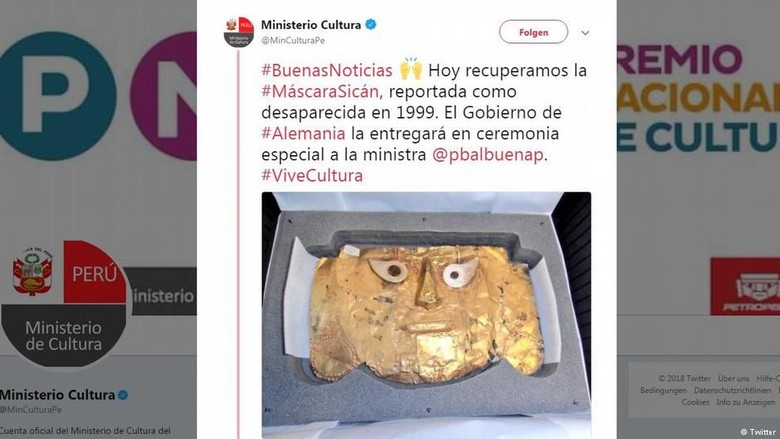Click the Ministerio Cultura name in tweet header
The height and width of the screenshot is (439, 780).
pyautogui.click(x=311, y=24)
